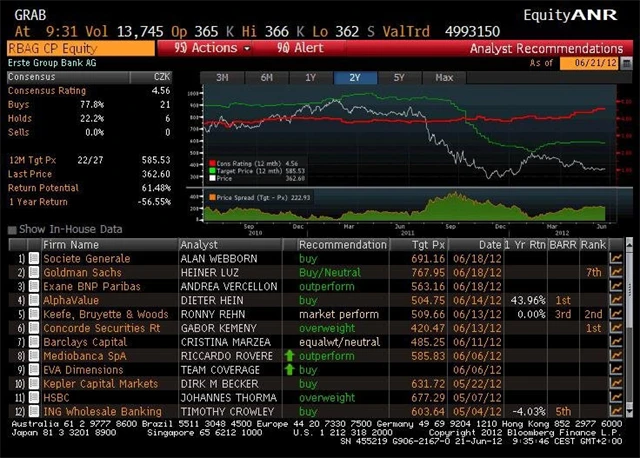Click green upgrade arrow for Mediobanca SpA
640x458 pixels.
point(290,356)
